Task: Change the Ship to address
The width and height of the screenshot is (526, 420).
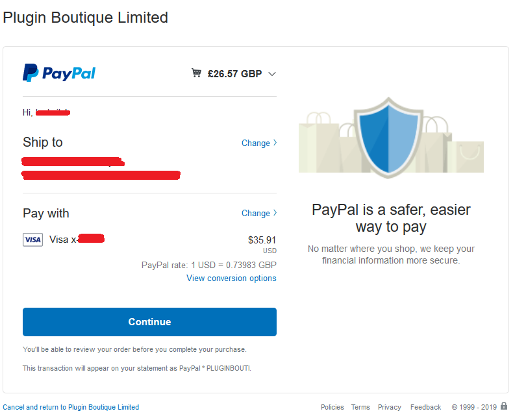Action: pos(256,143)
